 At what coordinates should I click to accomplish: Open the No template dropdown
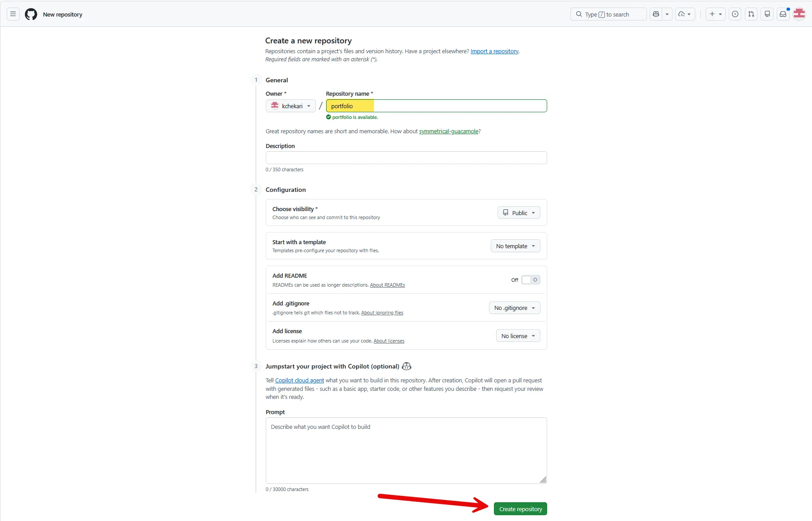(515, 246)
